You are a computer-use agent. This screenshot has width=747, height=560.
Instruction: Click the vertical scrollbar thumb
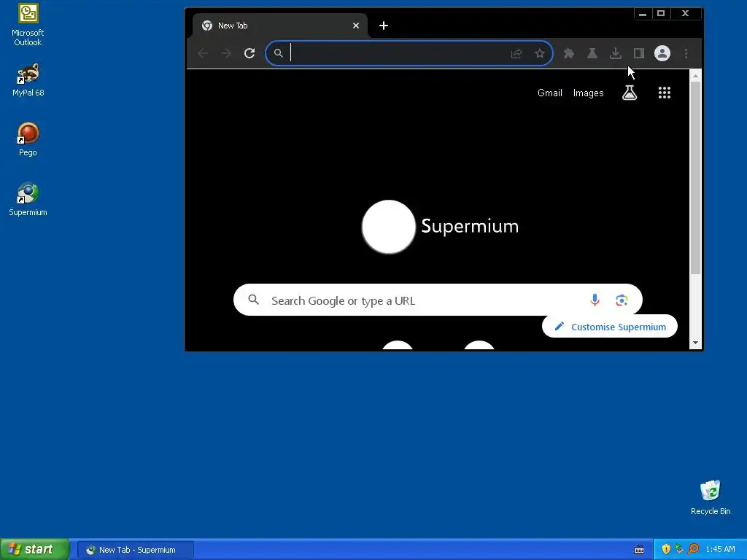pyautogui.click(x=695, y=178)
